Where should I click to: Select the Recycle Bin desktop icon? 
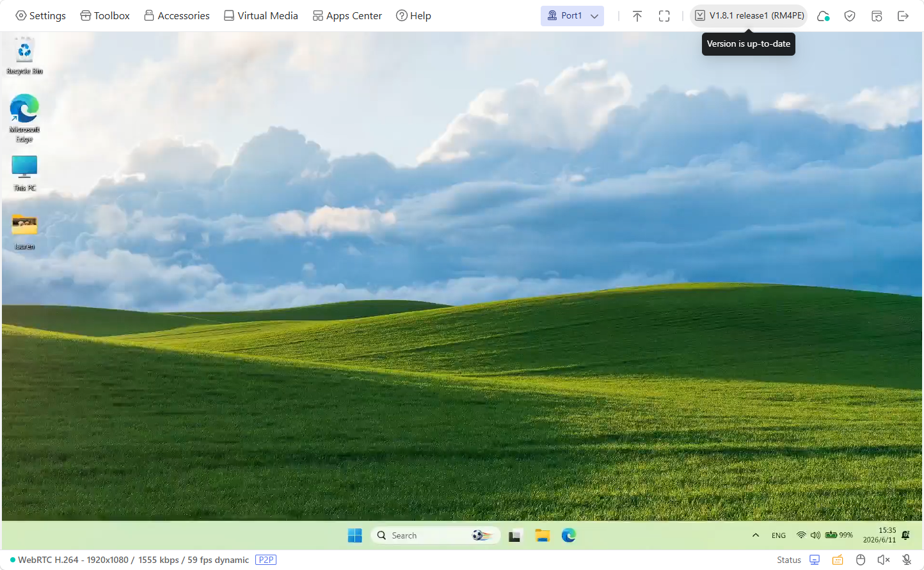pos(24,56)
